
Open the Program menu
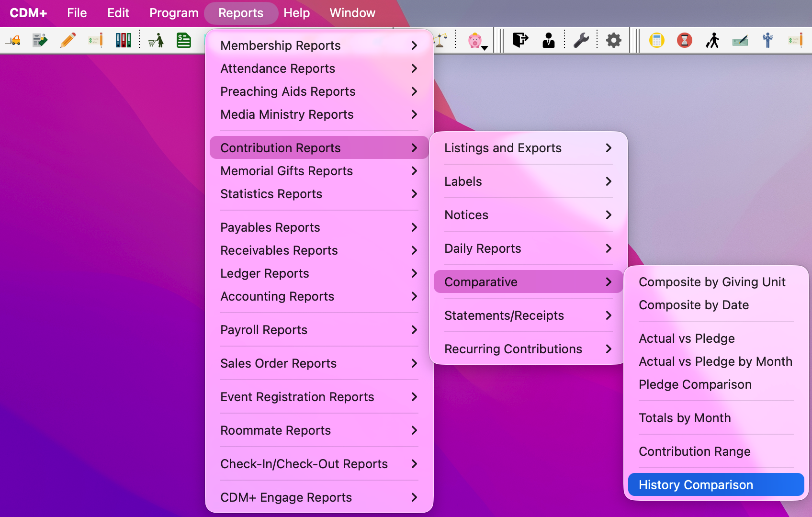click(174, 13)
